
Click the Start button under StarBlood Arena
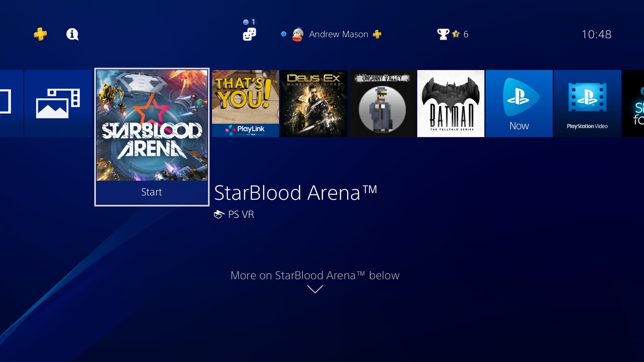coord(152,192)
